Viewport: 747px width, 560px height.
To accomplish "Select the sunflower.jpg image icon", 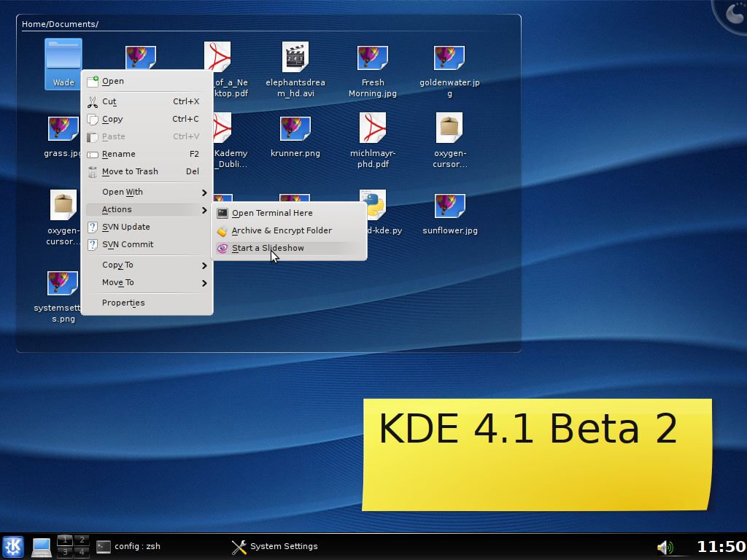I will click(x=449, y=206).
